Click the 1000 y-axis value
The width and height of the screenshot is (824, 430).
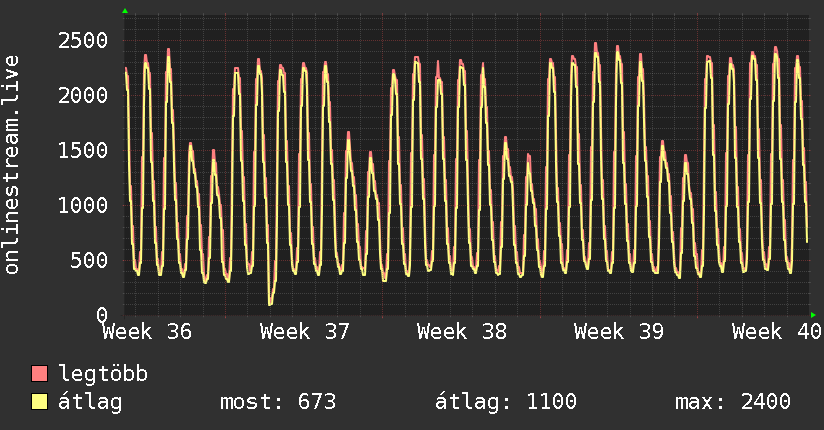(x=83, y=205)
